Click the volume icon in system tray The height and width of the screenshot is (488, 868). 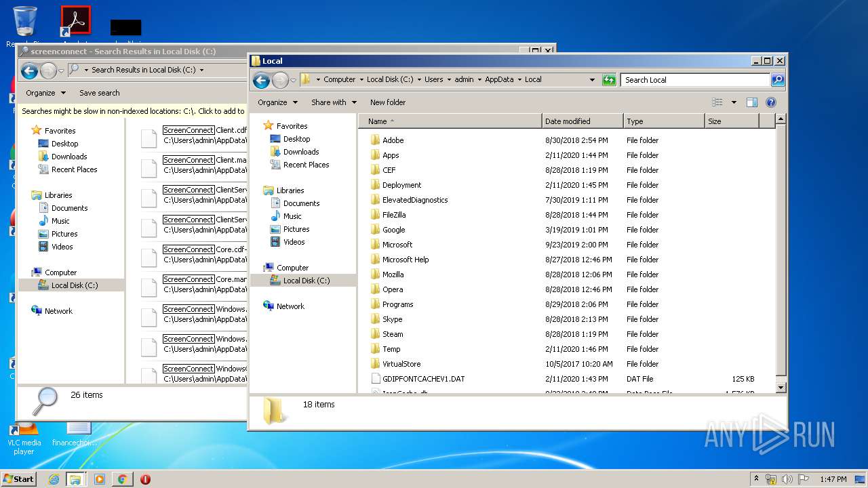click(787, 479)
